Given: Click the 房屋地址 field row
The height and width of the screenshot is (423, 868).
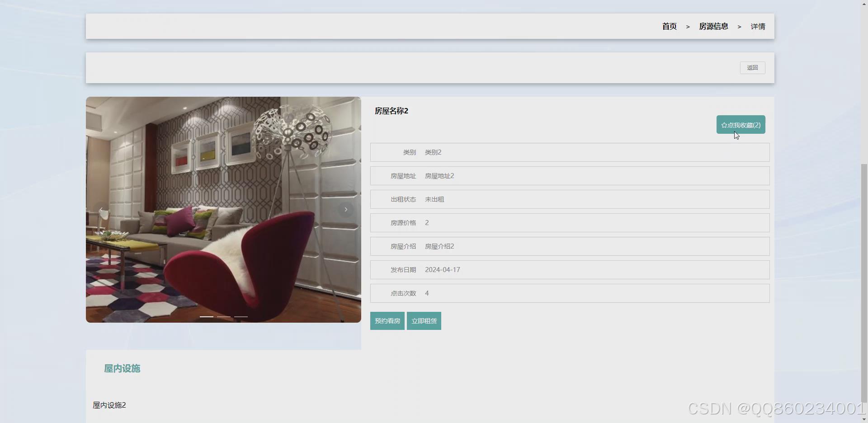Looking at the screenshot, I should point(570,176).
